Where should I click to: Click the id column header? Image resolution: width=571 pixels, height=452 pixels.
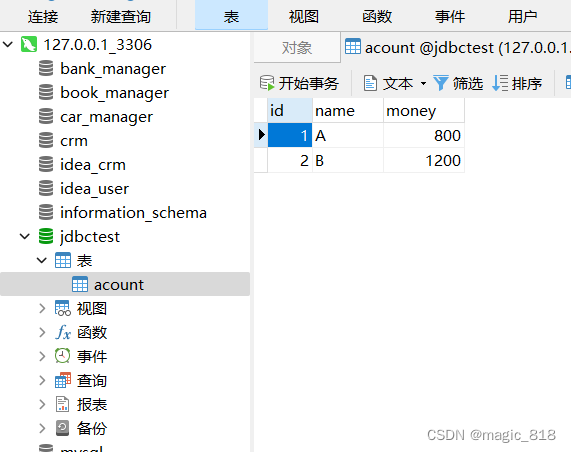point(290,110)
